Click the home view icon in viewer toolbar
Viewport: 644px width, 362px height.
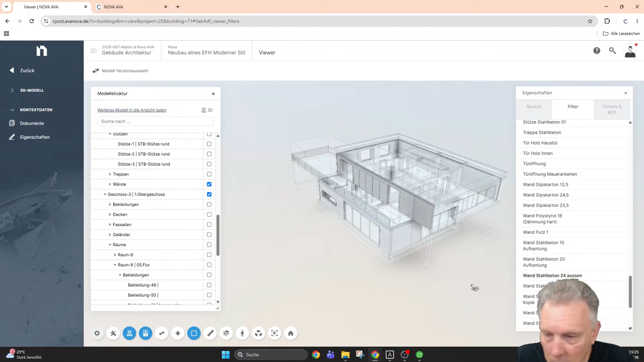point(291,333)
